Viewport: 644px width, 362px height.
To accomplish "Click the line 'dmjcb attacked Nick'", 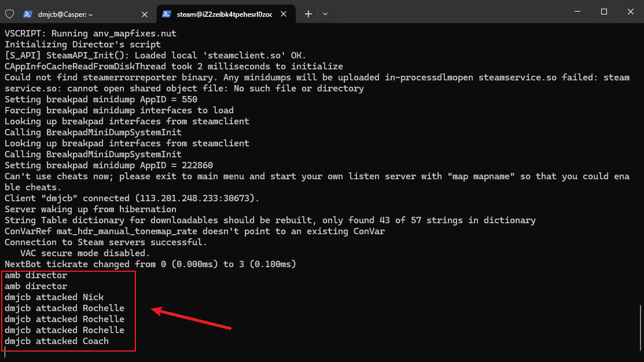I will click(x=54, y=297).
